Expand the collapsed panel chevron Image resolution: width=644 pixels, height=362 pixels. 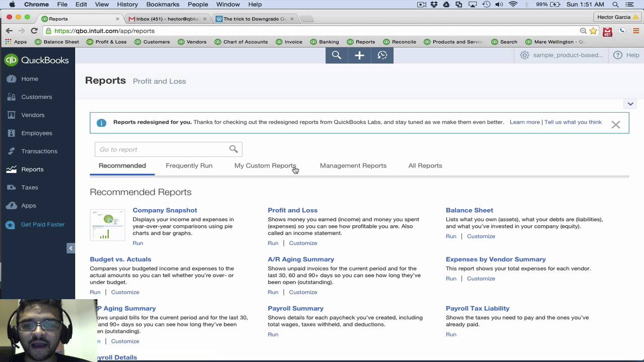tap(630, 104)
